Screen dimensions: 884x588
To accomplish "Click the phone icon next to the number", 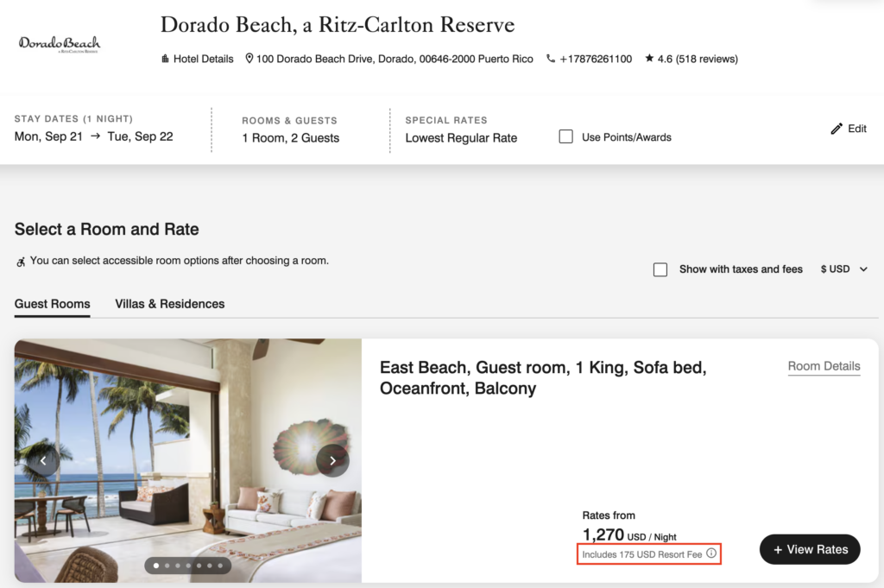I will pos(550,59).
